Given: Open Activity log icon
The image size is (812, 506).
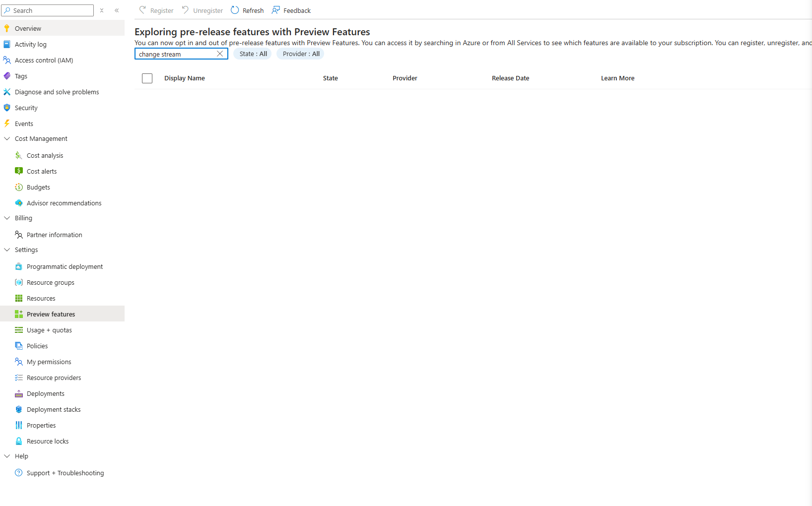Looking at the screenshot, I should (7, 44).
